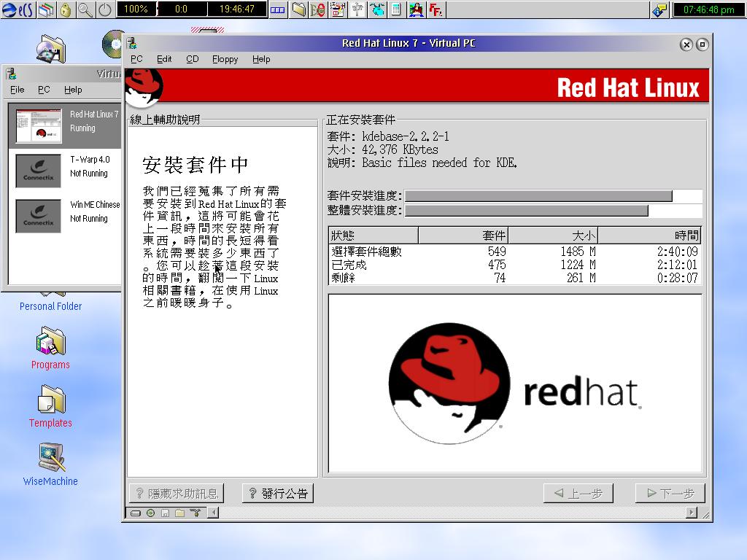The height and width of the screenshot is (560, 747).
Task: Open the eCS launch menu button
Action: point(18,9)
